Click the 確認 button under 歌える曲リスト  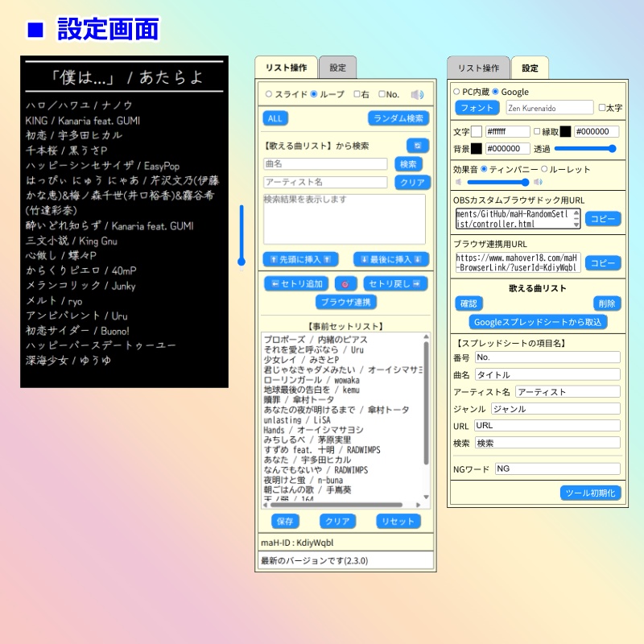469,303
